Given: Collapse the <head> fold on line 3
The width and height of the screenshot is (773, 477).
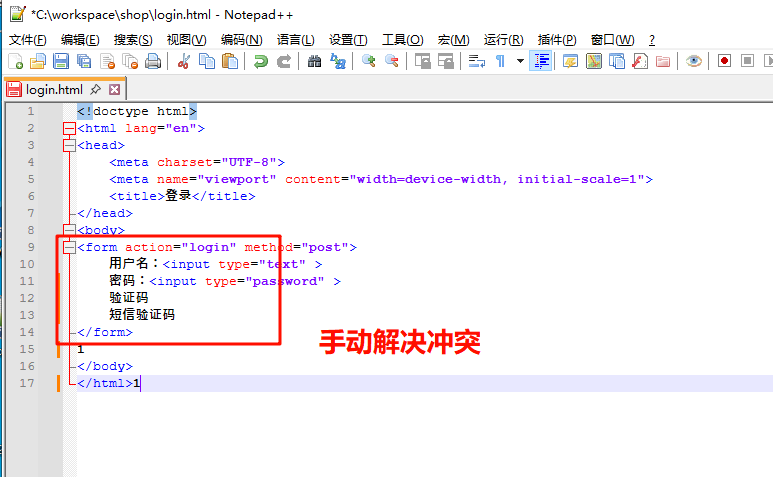Looking at the screenshot, I should point(69,145).
